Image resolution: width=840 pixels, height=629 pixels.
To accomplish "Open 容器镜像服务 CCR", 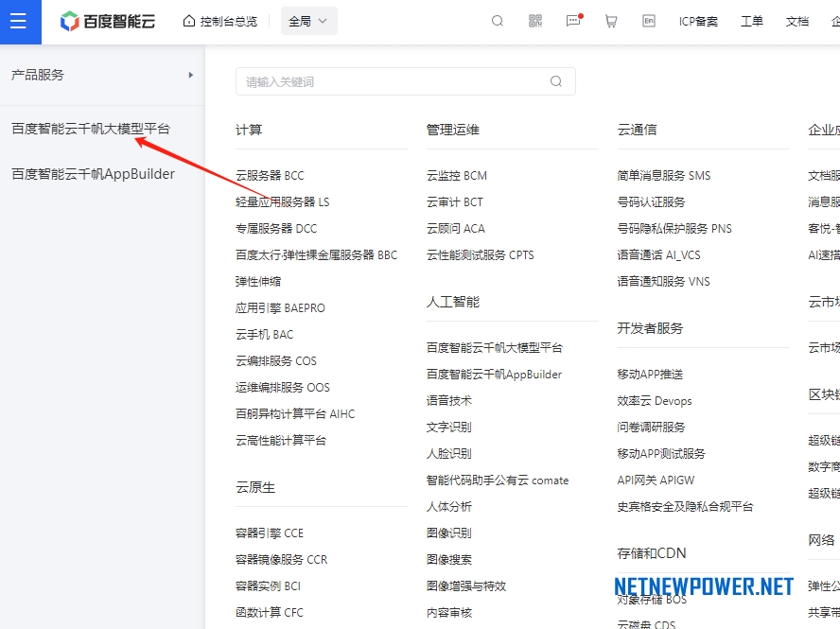I will (x=282, y=560).
